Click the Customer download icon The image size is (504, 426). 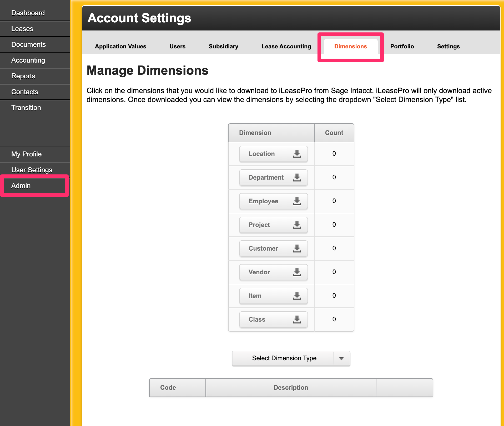click(297, 248)
